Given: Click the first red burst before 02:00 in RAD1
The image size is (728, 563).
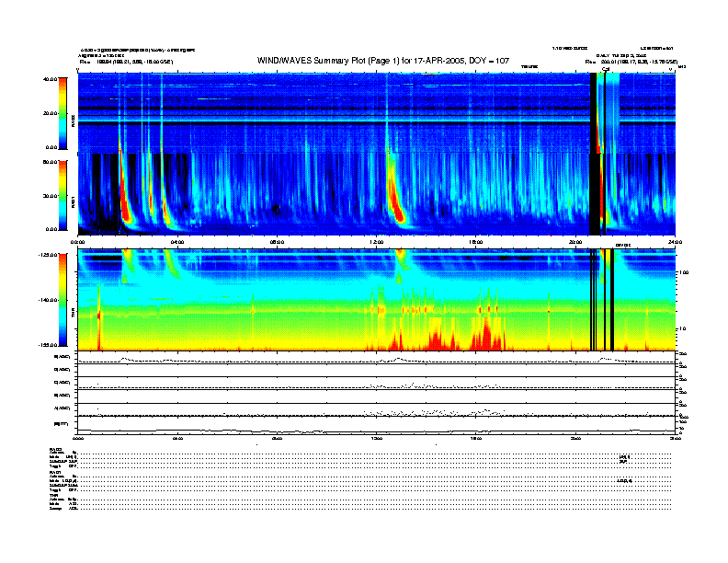Looking at the screenshot, I should (x=125, y=198).
